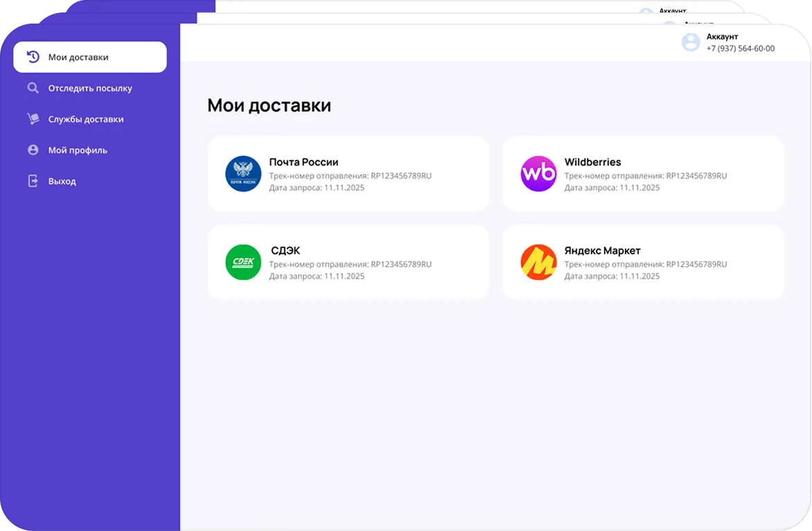The image size is (812, 531).
Task: Open the Яндекс Маркет delivery card title
Action: (x=602, y=251)
